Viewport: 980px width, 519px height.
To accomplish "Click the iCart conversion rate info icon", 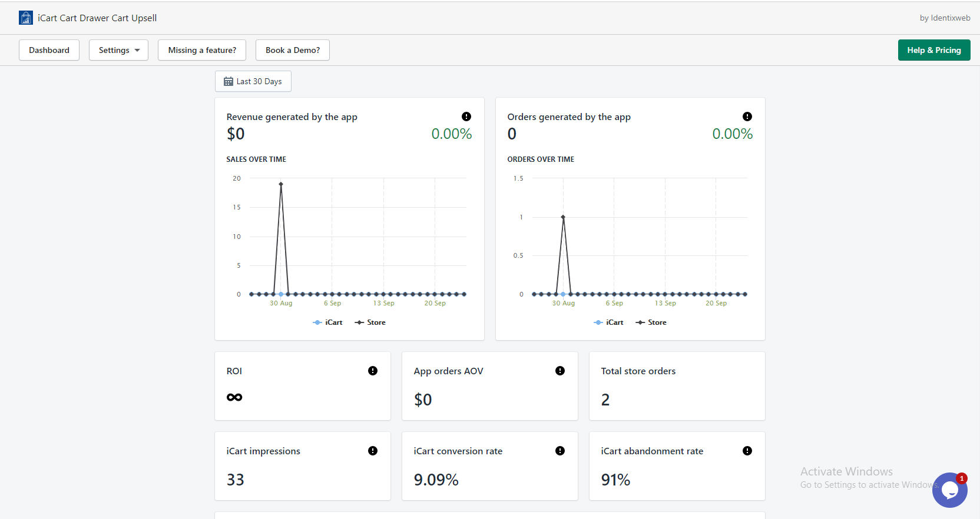I will tap(560, 451).
